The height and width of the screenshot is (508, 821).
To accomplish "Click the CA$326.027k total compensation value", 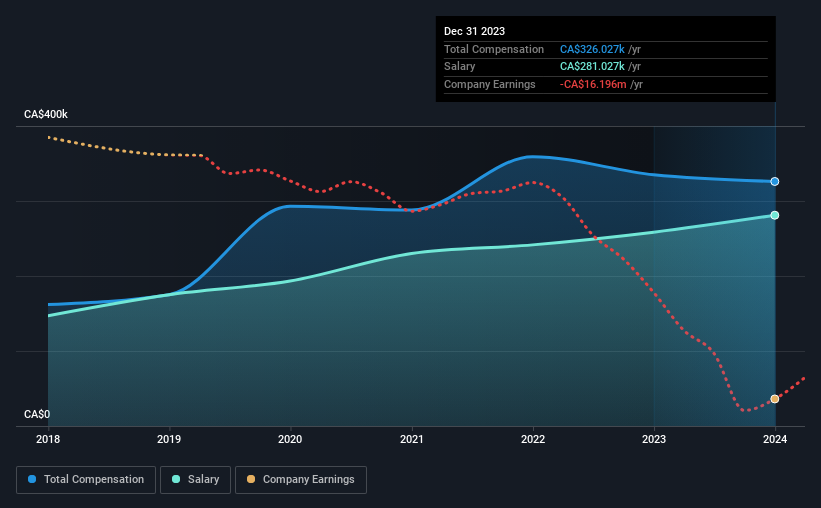I will pyautogui.click(x=592, y=49).
